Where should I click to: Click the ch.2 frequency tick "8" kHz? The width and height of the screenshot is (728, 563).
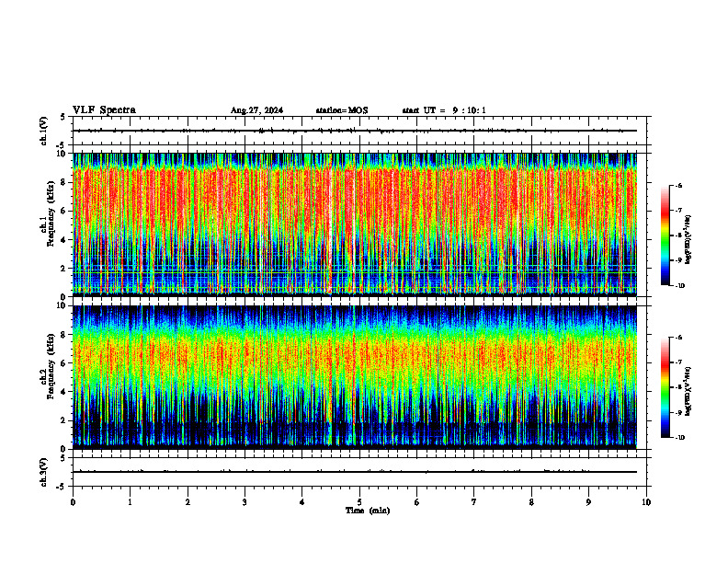[64, 335]
